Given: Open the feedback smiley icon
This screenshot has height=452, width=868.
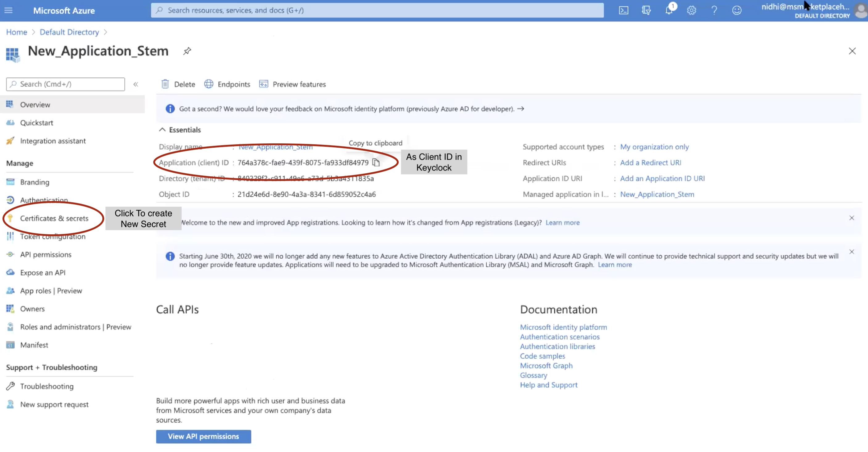Looking at the screenshot, I should pos(737,10).
